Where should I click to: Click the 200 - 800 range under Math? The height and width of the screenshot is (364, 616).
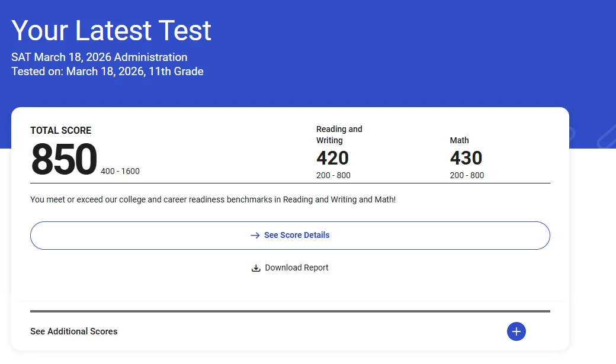[467, 175]
